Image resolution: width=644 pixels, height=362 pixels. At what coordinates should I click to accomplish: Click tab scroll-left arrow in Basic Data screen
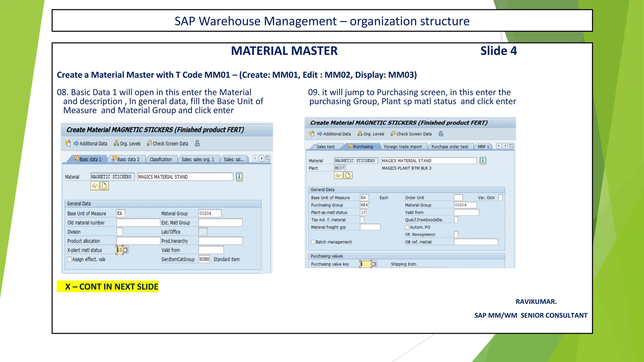click(255, 158)
